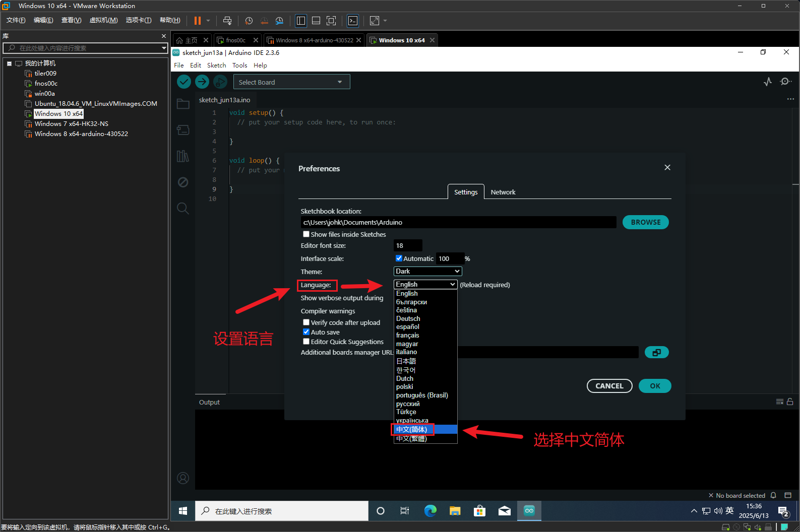Open the Serial Plotter icon
The height and width of the screenshot is (532, 800).
tap(768, 82)
